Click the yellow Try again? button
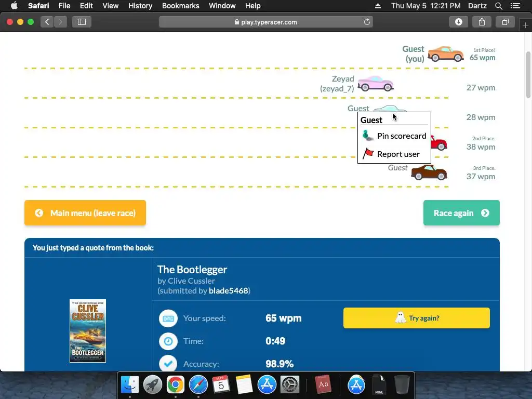Screen dimensions: 532x399 click(416, 318)
